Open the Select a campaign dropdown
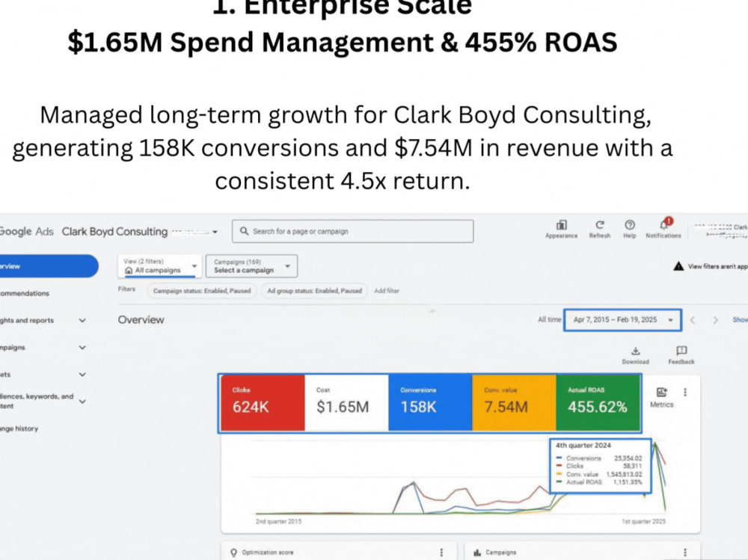The height and width of the screenshot is (560, 748). [x=252, y=266]
